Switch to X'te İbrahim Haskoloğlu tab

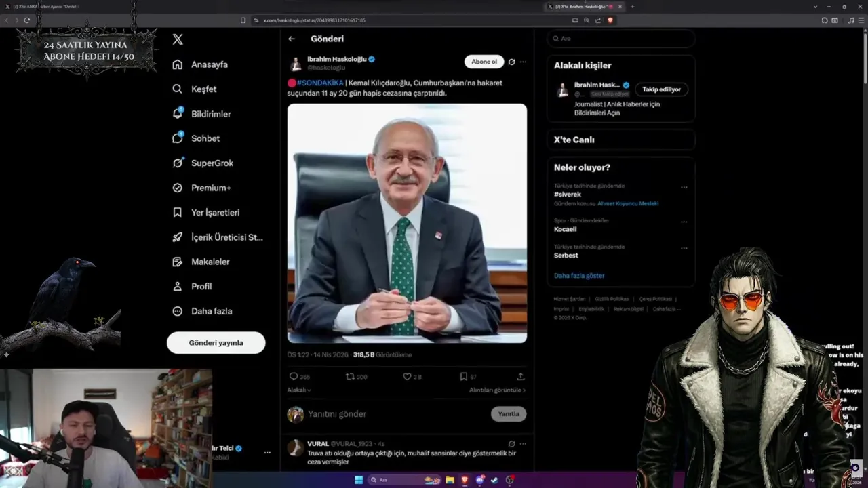click(x=585, y=7)
